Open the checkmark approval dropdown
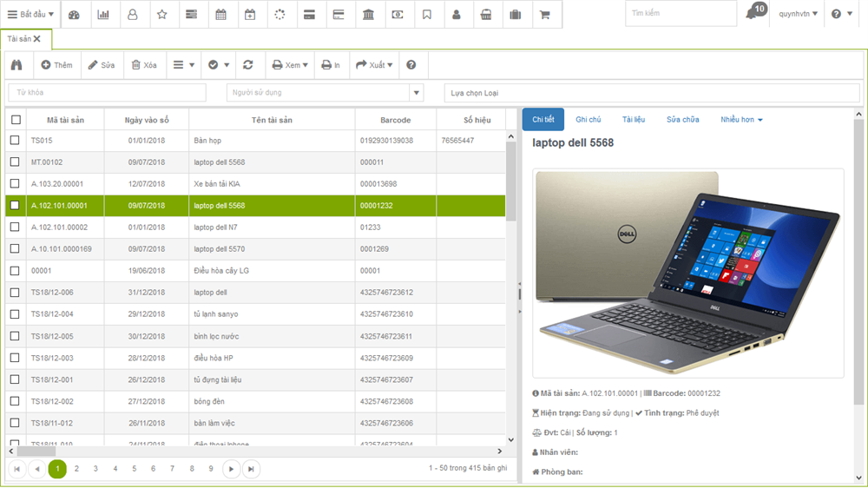This screenshot has height=488, width=868. pos(219,65)
